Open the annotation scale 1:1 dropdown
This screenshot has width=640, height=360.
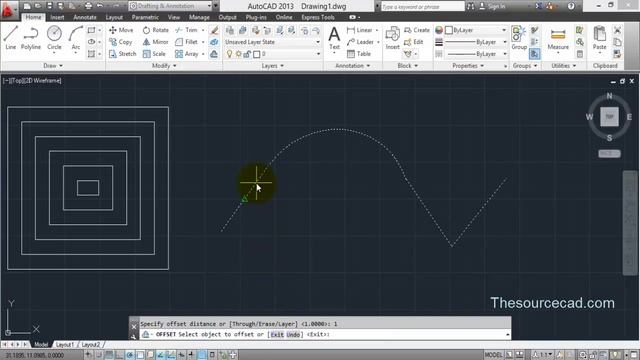point(543,355)
